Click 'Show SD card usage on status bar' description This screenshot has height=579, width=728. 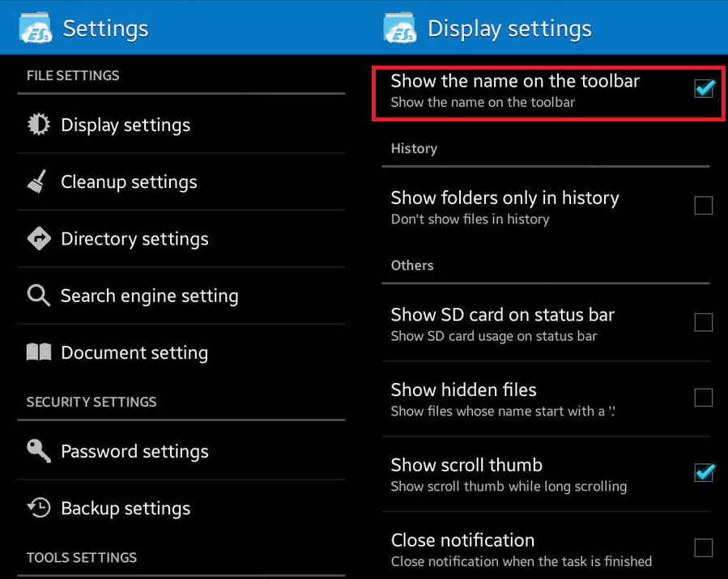point(494,336)
